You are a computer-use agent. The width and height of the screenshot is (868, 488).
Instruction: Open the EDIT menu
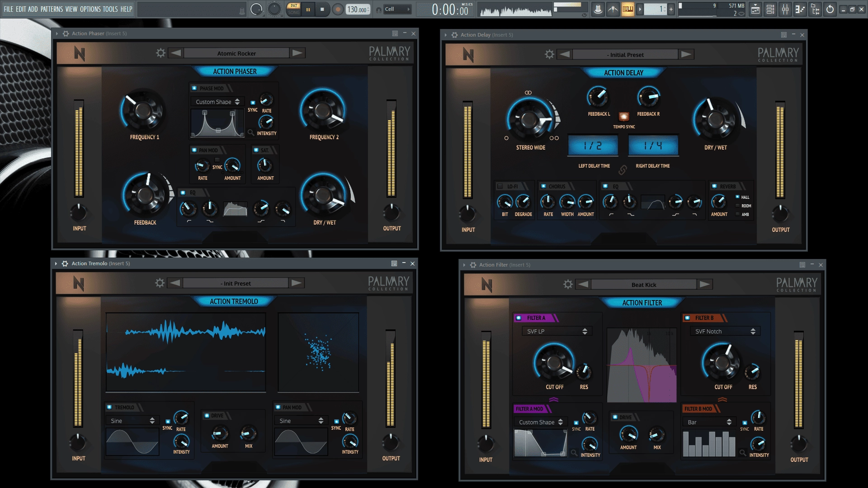21,9
